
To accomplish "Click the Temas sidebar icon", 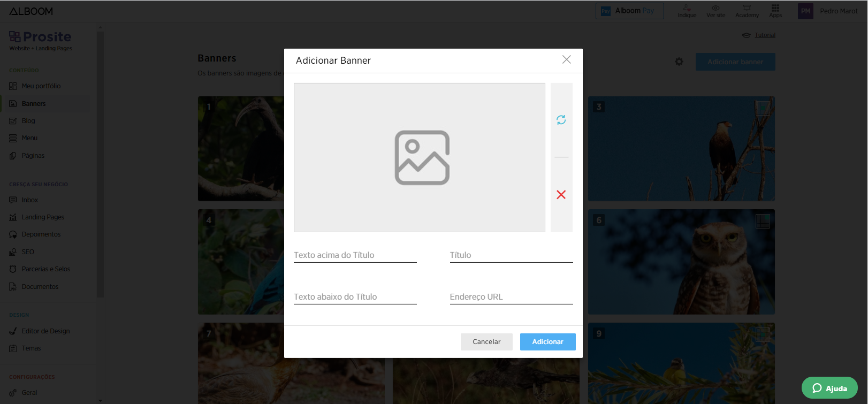I will [x=13, y=348].
